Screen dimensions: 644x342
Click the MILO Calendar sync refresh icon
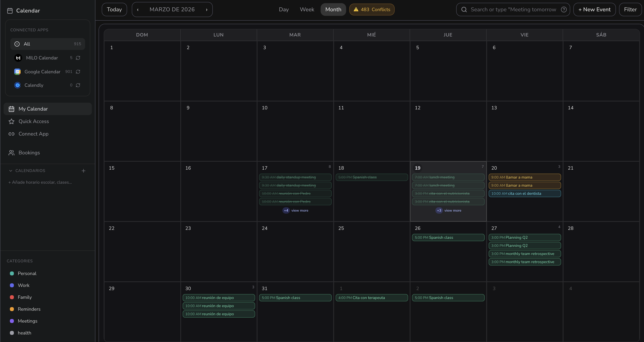[78, 58]
